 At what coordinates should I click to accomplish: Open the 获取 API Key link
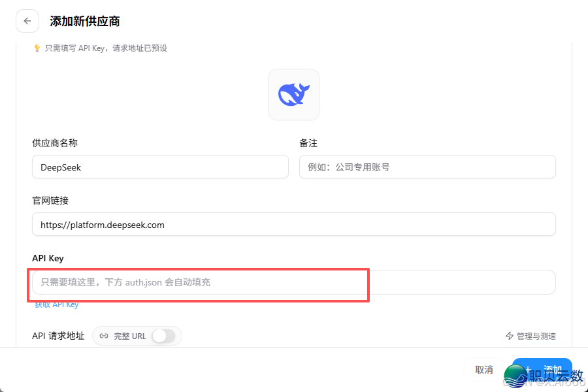pos(57,304)
